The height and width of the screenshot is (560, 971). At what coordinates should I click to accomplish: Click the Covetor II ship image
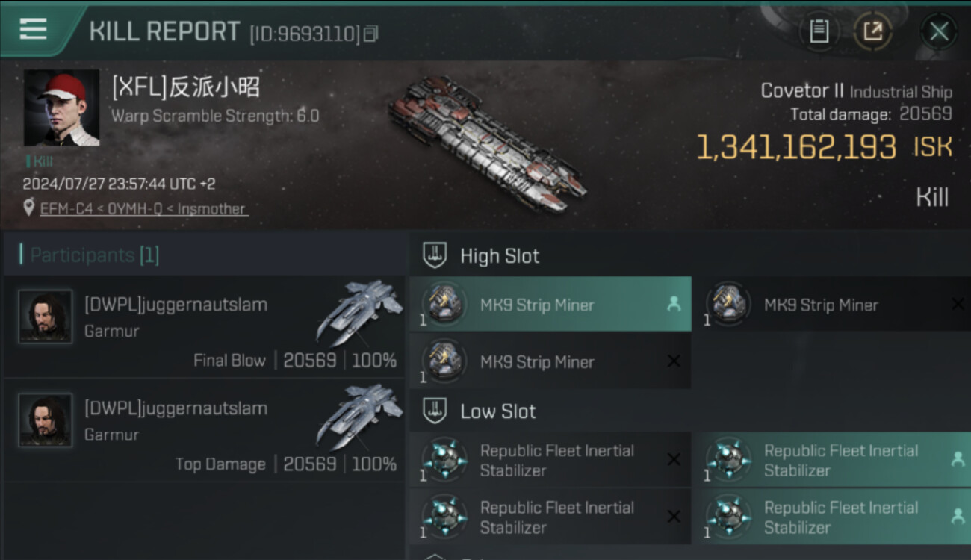click(485, 142)
